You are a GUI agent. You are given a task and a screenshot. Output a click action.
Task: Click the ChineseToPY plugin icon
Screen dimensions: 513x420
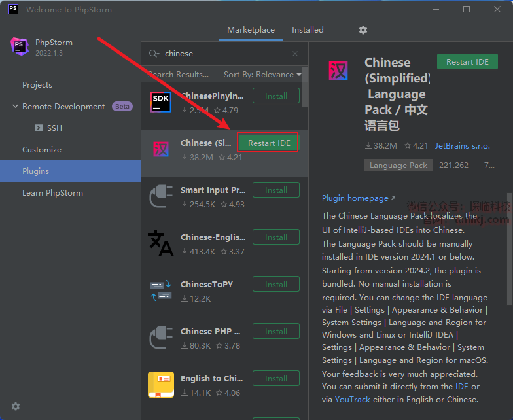coord(161,290)
